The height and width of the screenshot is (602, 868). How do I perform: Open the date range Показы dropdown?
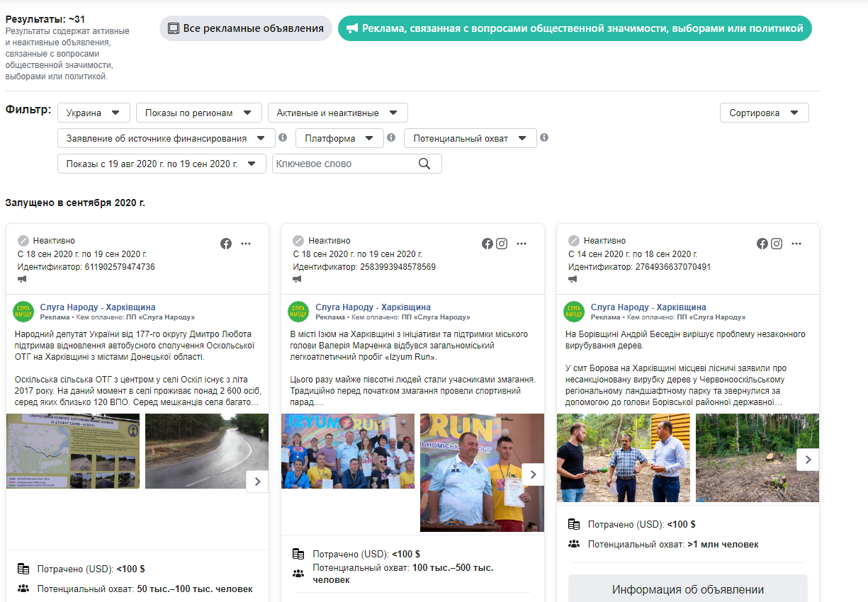[x=162, y=164]
